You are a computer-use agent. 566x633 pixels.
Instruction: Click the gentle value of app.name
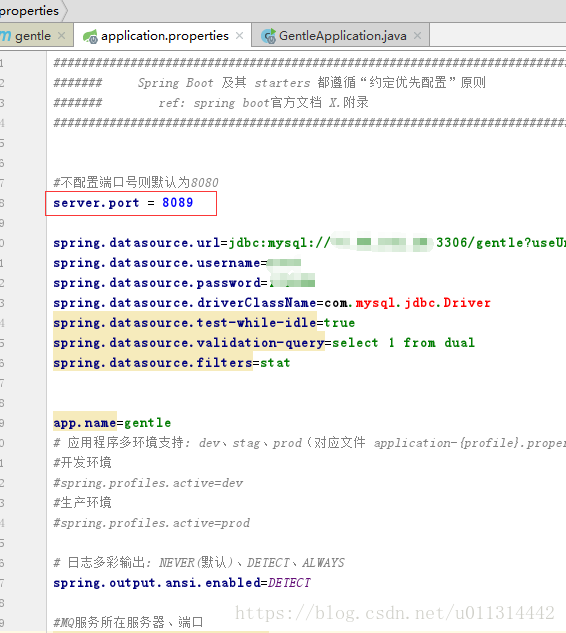tap(147, 423)
